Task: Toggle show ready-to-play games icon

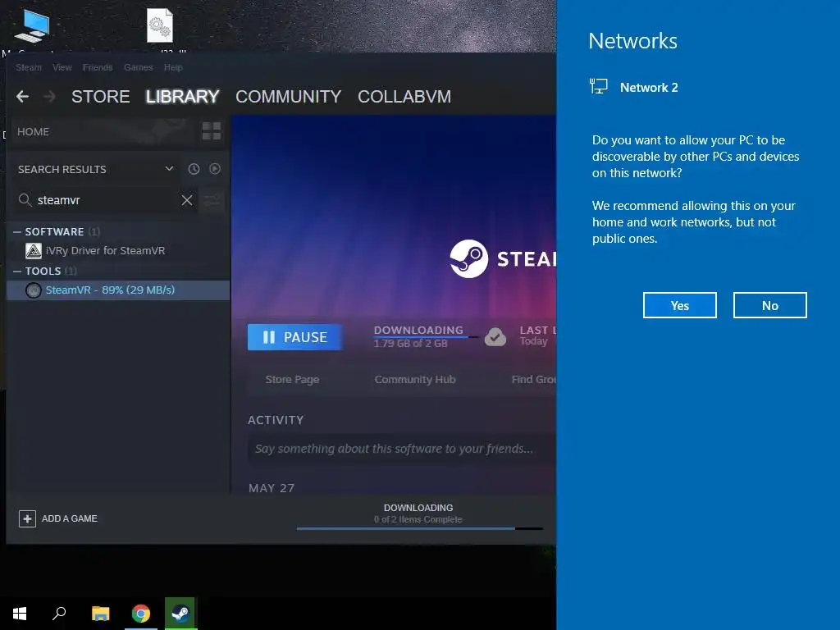Action: (215, 169)
